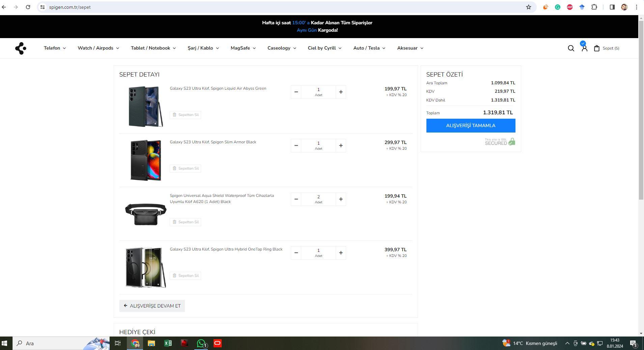Open WhatsApp from the taskbar
Image resolution: width=644 pixels, height=350 pixels.
tap(201, 343)
